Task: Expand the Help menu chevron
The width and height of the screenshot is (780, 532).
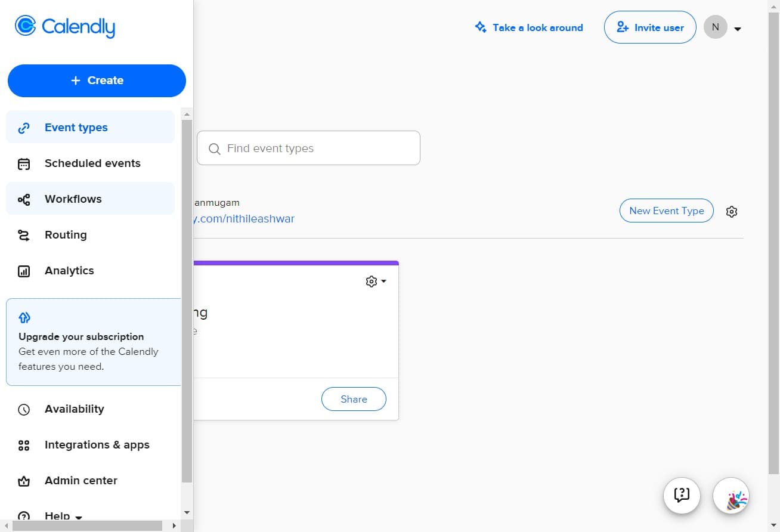Action: pyautogui.click(x=78, y=516)
